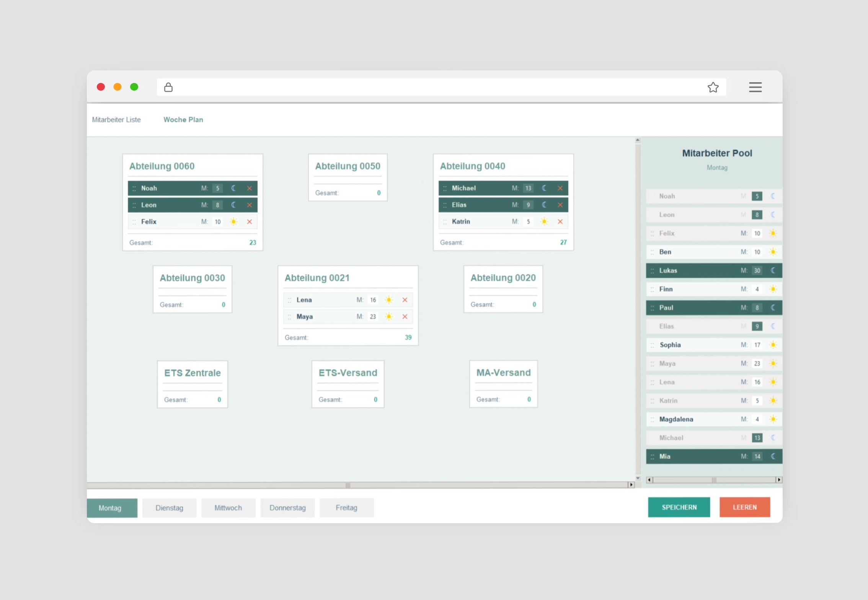Toggle Lena's sun shift icon in Abteilung 0021
The image size is (868, 600).
389,300
